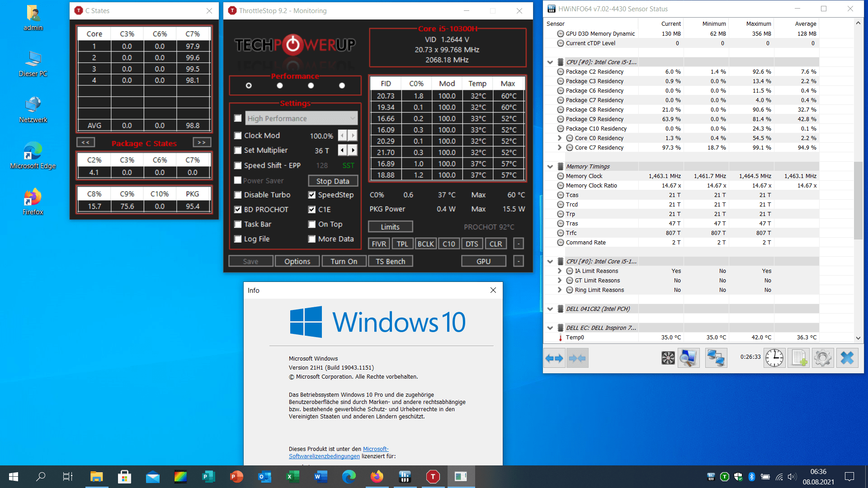Image resolution: width=868 pixels, height=488 pixels.
Task: Click HWiNFO shrink layout arrows icon
Action: 577,358
